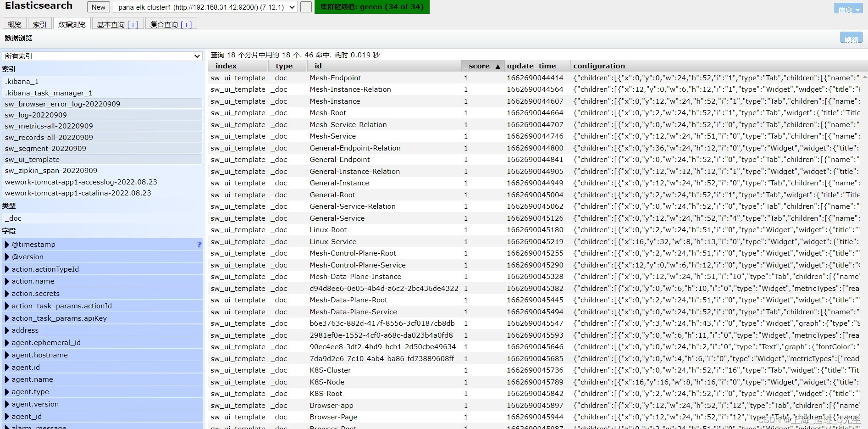
Task: Open the General-Endpoint-Relation document row
Action: [535, 148]
